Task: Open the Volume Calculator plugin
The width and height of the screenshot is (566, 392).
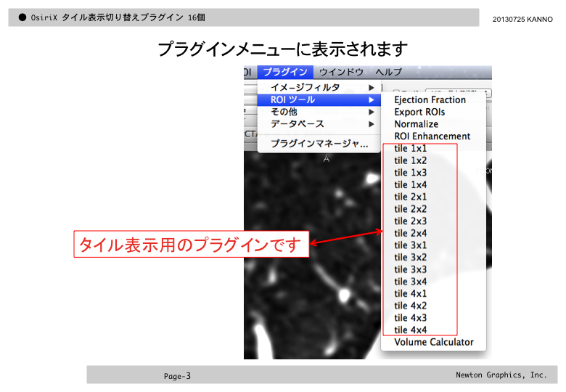Action: [433, 342]
